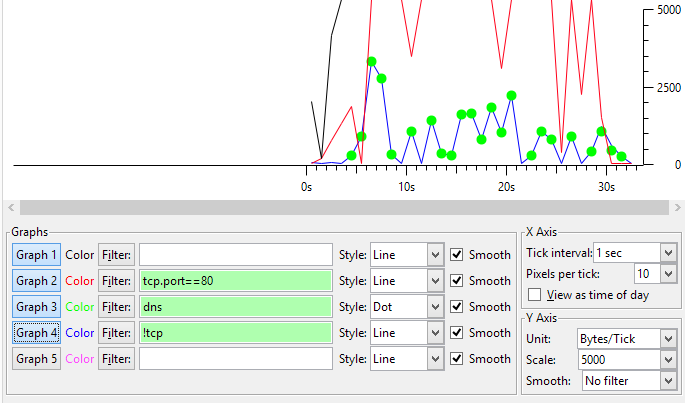Open the Pixels per tick dropdown
685x403 pixels.
[656, 274]
